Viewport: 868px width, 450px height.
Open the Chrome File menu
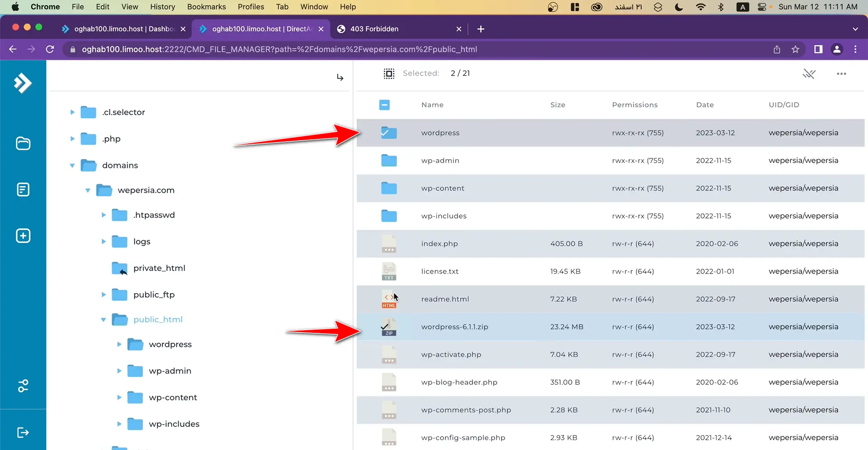[x=78, y=7]
